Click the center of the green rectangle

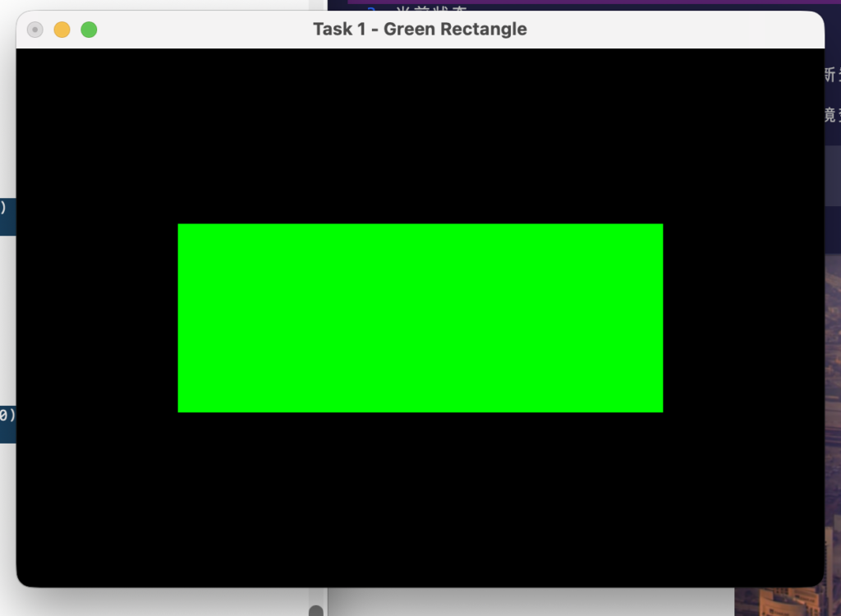pyautogui.click(x=420, y=318)
